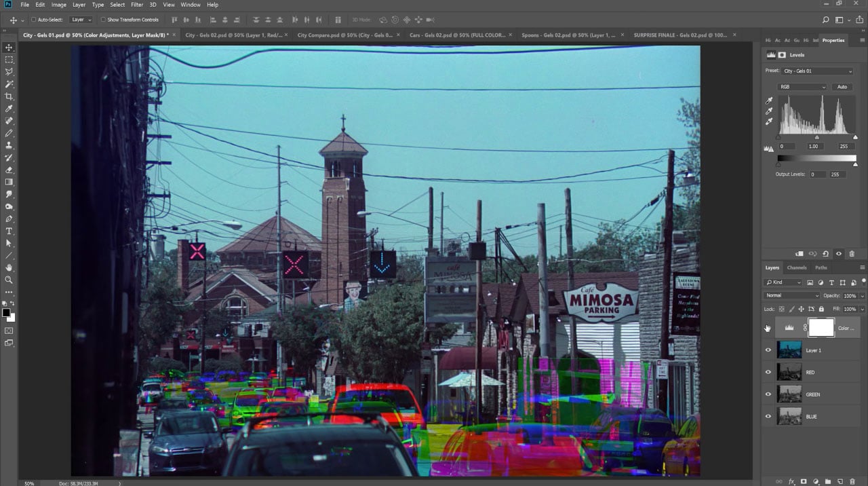Image resolution: width=868 pixels, height=486 pixels.
Task: Open the Preset dropdown showing City - Gels 01
Action: tap(817, 71)
